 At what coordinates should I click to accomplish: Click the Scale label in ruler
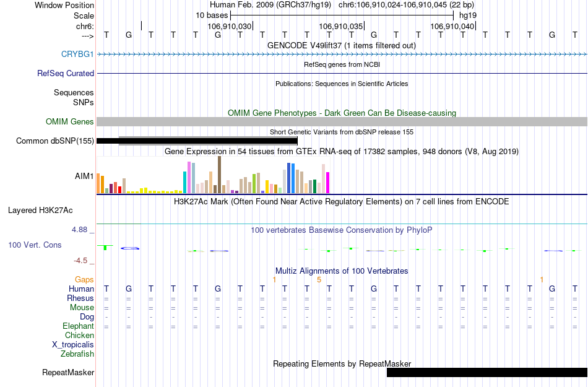tap(84, 15)
